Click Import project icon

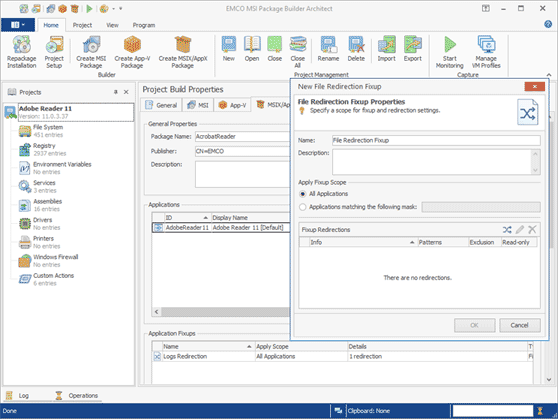(x=386, y=49)
